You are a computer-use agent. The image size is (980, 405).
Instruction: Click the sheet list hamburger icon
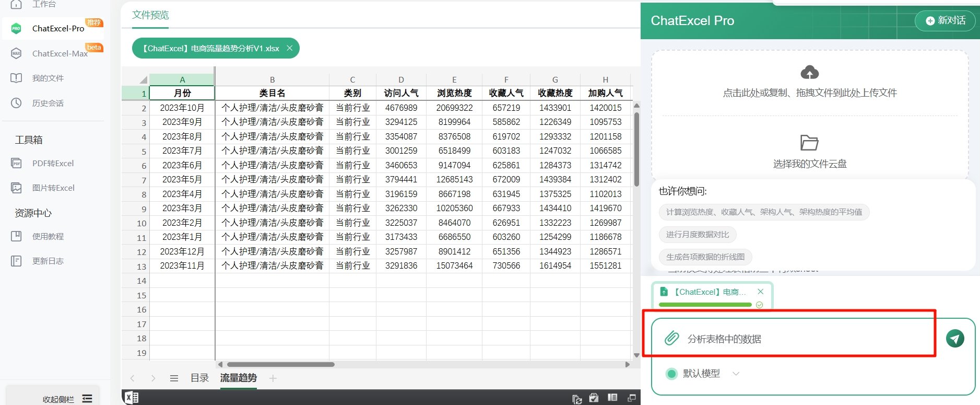[x=174, y=378]
